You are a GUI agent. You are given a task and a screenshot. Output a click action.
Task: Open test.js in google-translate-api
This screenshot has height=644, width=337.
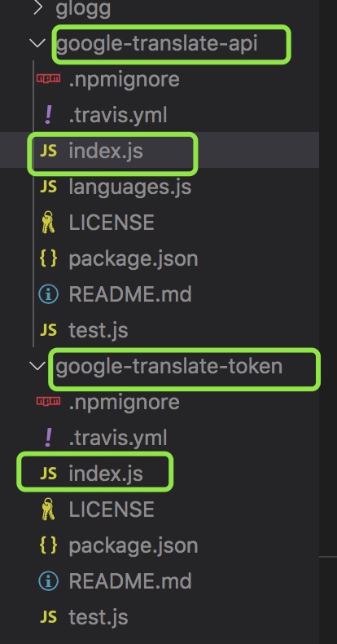(x=98, y=330)
